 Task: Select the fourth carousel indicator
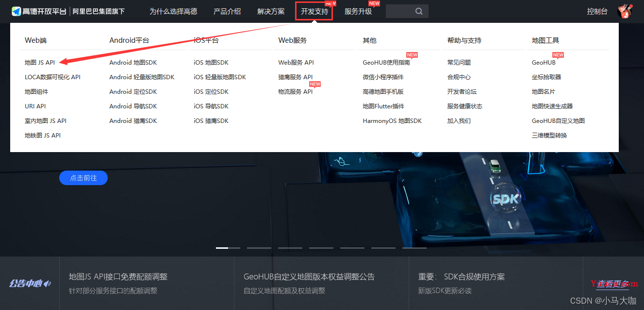pyautogui.click(x=321, y=248)
